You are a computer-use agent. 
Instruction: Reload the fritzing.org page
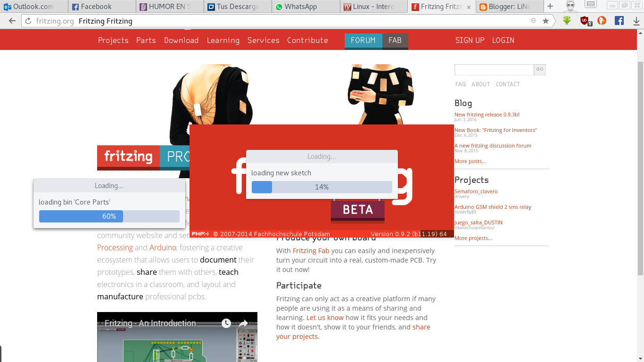pos(28,21)
